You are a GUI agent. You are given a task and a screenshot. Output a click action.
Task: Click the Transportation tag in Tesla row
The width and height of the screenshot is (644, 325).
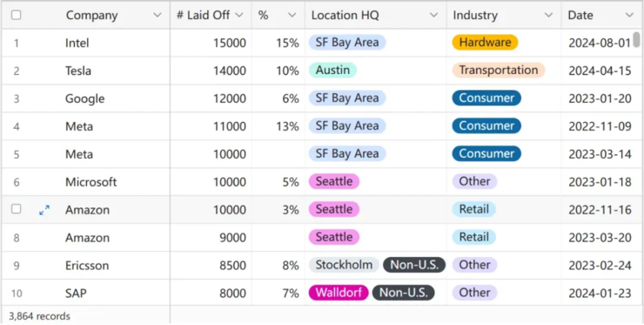499,70
